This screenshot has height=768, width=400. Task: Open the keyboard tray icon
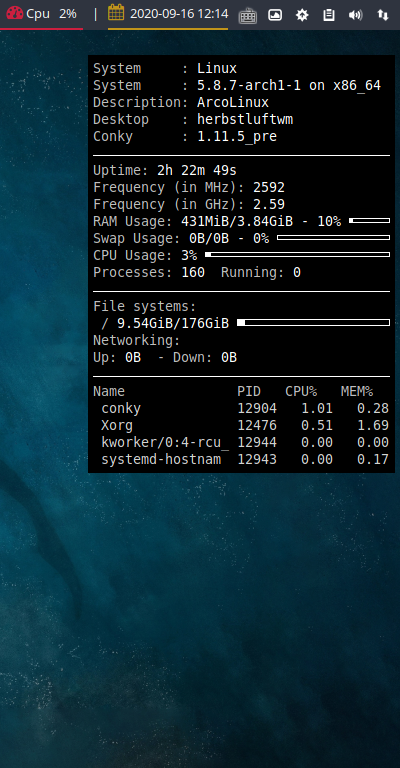pyautogui.click(x=248, y=16)
